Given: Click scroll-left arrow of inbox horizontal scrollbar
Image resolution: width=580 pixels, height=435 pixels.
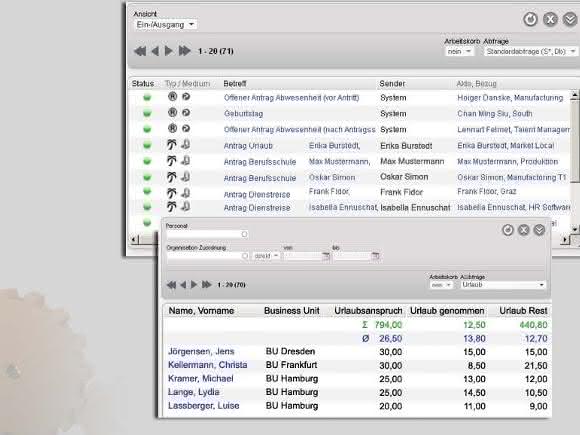Looking at the screenshot, I should pos(134,239).
